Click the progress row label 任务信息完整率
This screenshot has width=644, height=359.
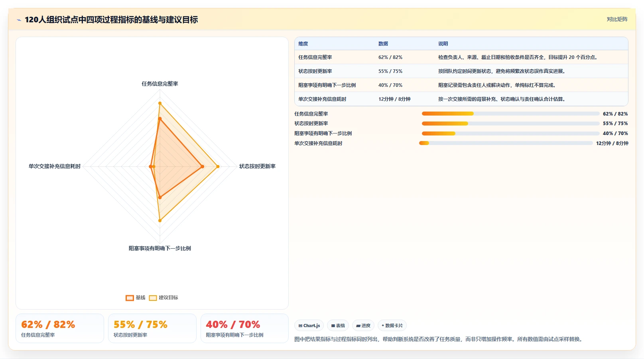(311, 114)
